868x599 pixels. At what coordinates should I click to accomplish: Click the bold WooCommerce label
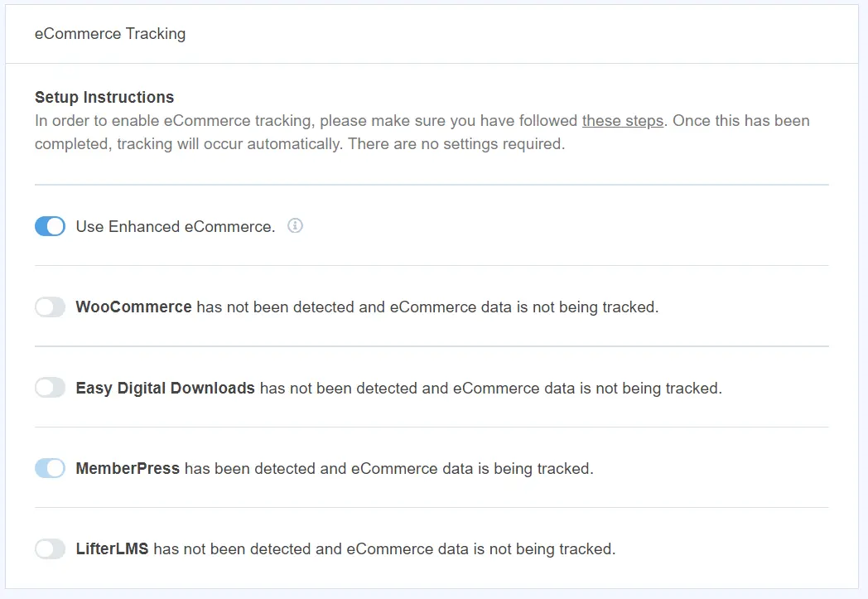pos(133,307)
